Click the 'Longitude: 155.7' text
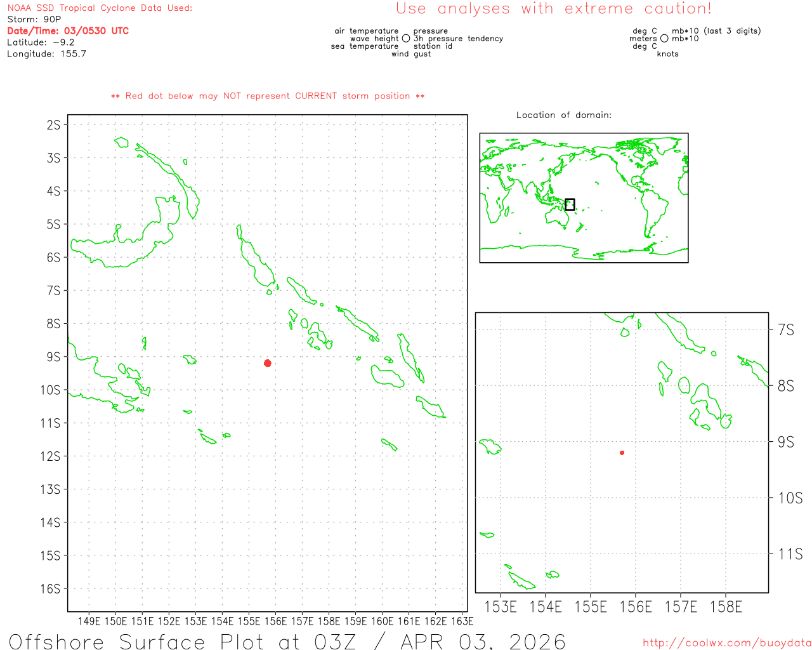This screenshot has height=650, width=812. [46, 54]
